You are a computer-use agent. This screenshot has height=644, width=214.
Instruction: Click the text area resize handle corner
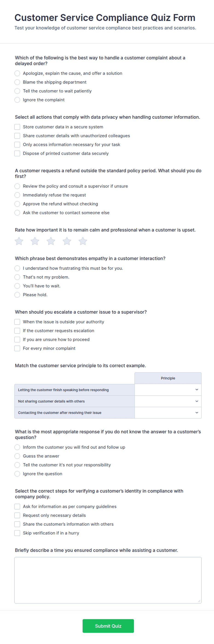pyautogui.click(x=199, y=601)
